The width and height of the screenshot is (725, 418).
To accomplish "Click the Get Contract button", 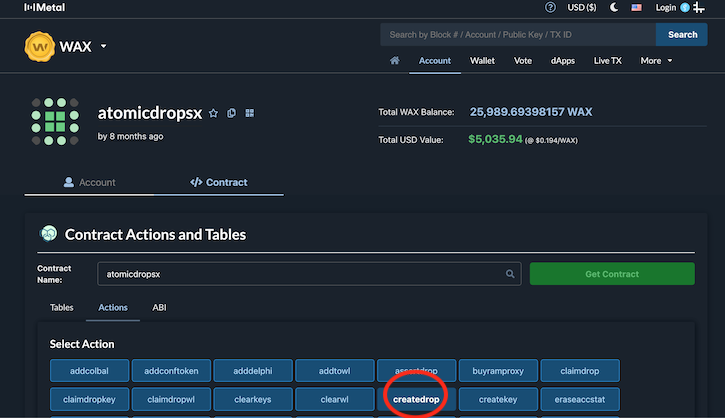I will pos(612,274).
